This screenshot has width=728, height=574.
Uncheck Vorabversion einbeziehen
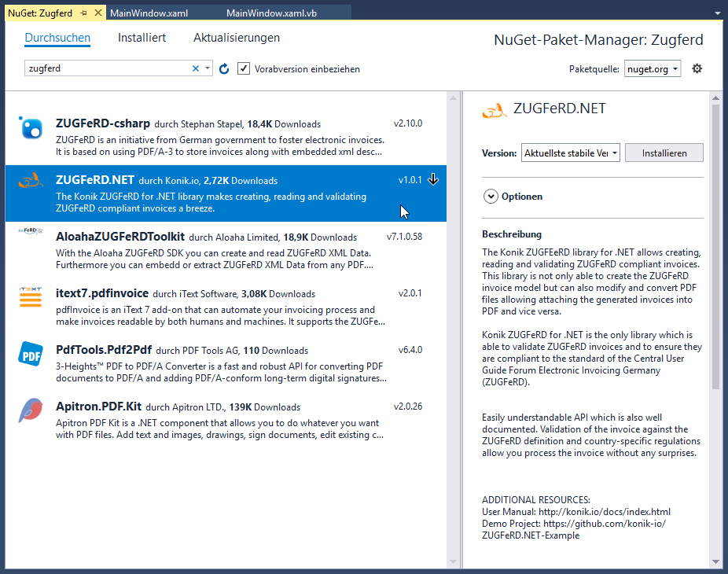[x=243, y=68]
